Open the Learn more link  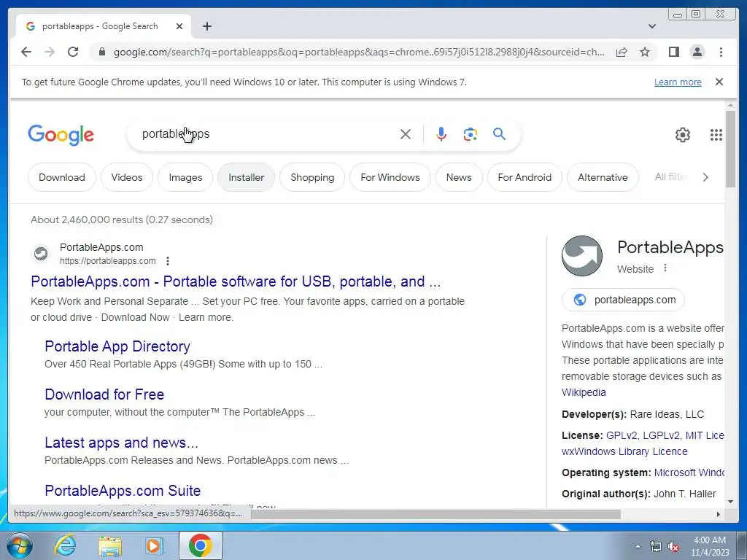click(x=678, y=82)
